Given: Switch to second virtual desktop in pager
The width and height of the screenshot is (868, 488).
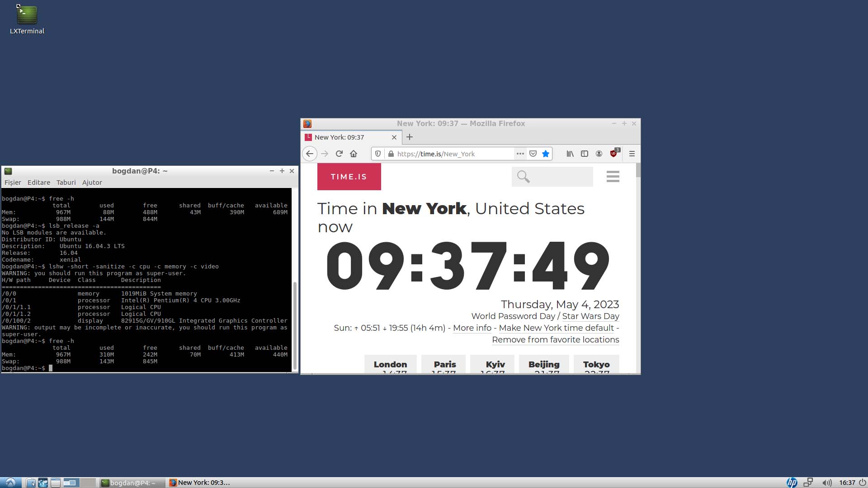Looking at the screenshot, I should 88,483.
